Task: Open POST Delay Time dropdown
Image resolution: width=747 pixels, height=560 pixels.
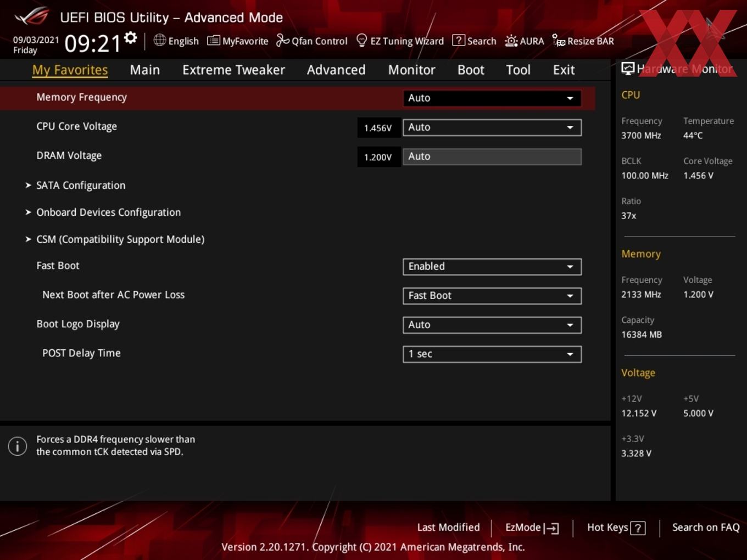Action: 492,354
